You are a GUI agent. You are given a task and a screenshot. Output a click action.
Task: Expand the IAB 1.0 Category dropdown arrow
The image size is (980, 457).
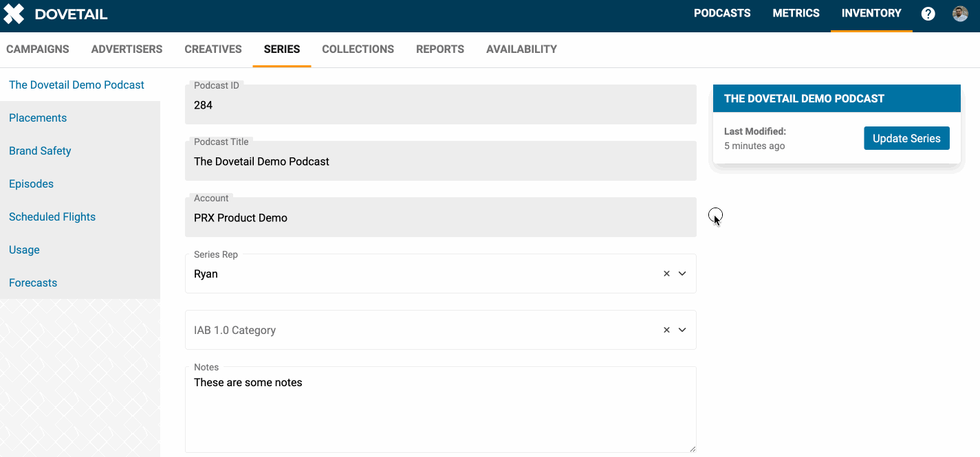coord(682,330)
